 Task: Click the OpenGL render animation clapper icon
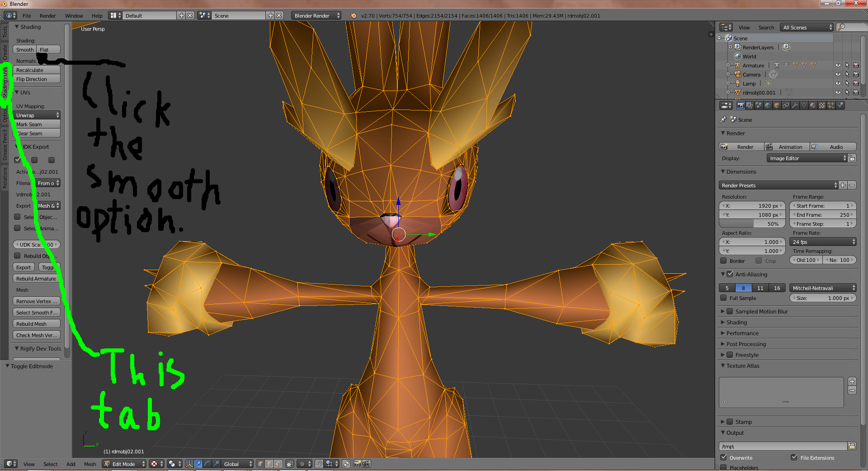click(x=366, y=464)
